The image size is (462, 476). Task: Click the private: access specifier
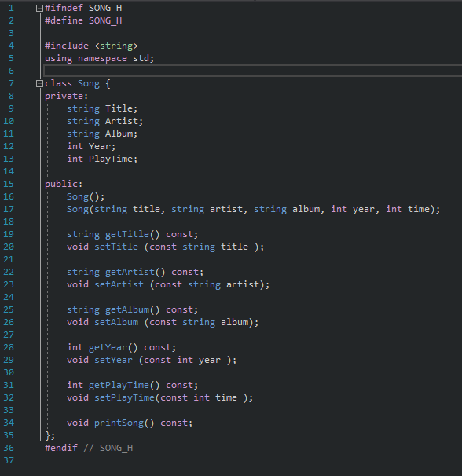point(67,97)
